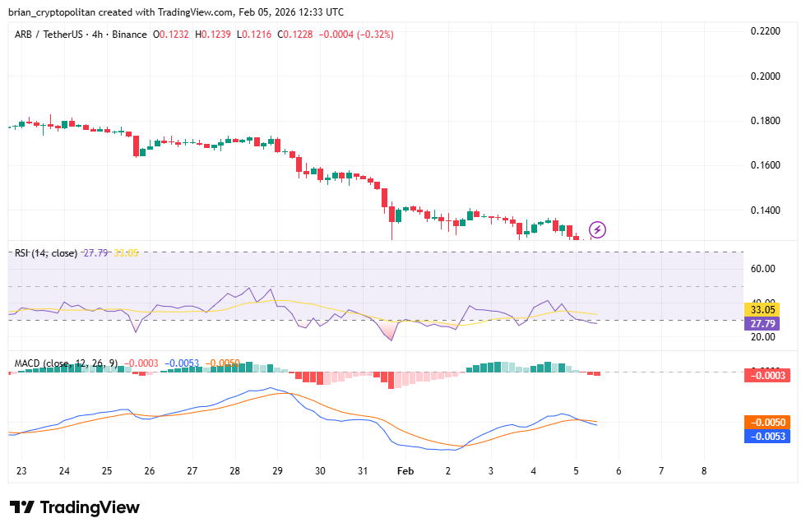Click the 0.2200 price on the right axis
Viewport: 806px width, 532px height.
[765, 31]
